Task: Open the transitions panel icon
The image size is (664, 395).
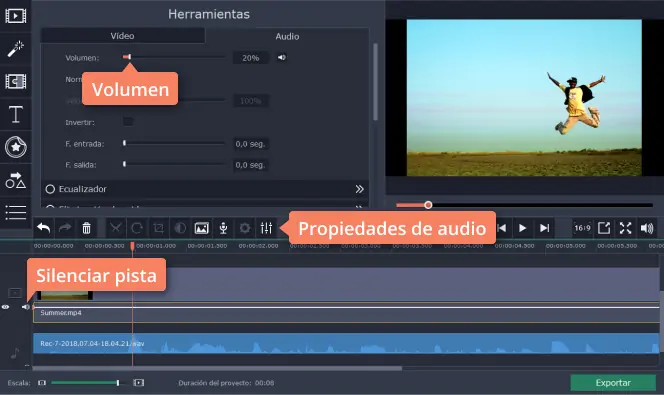Action: tap(16, 81)
